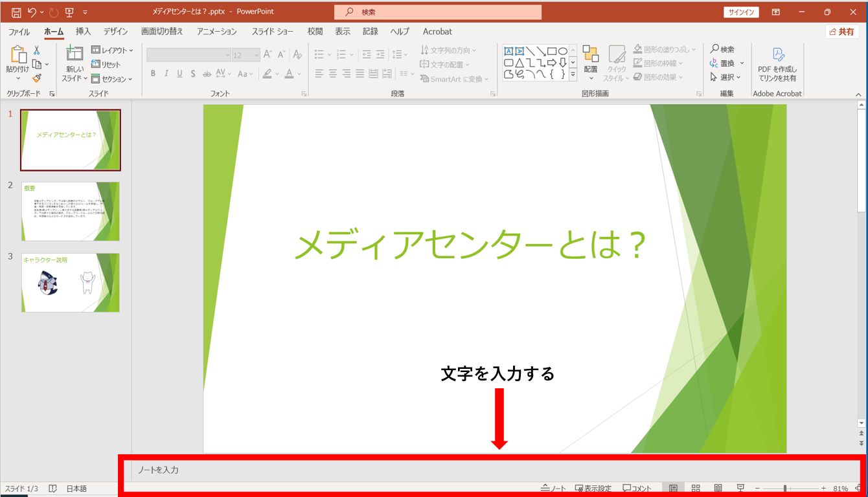This screenshot has height=497, width=868.
Task: Switch to the Design (デザイン) tab
Action: click(115, 31)
